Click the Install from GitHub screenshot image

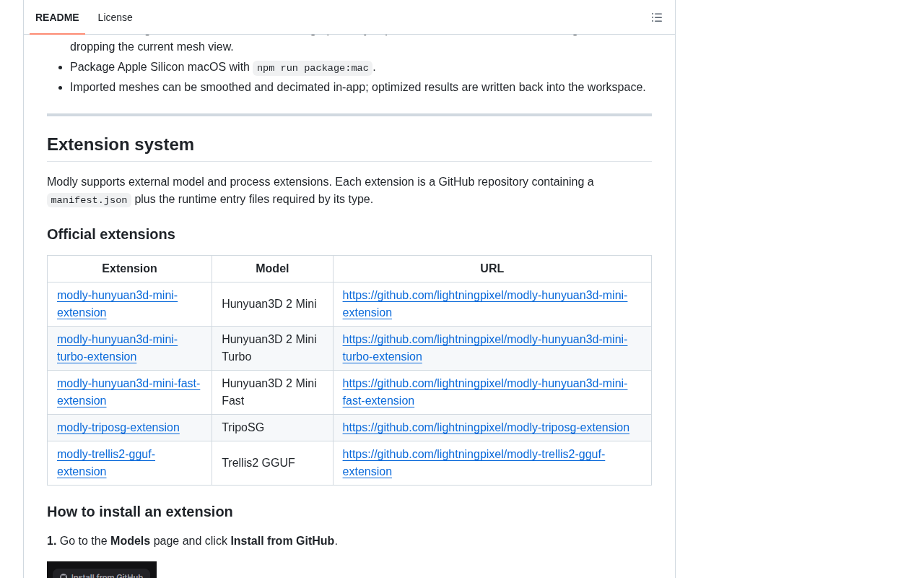click(x=102, y=570)
